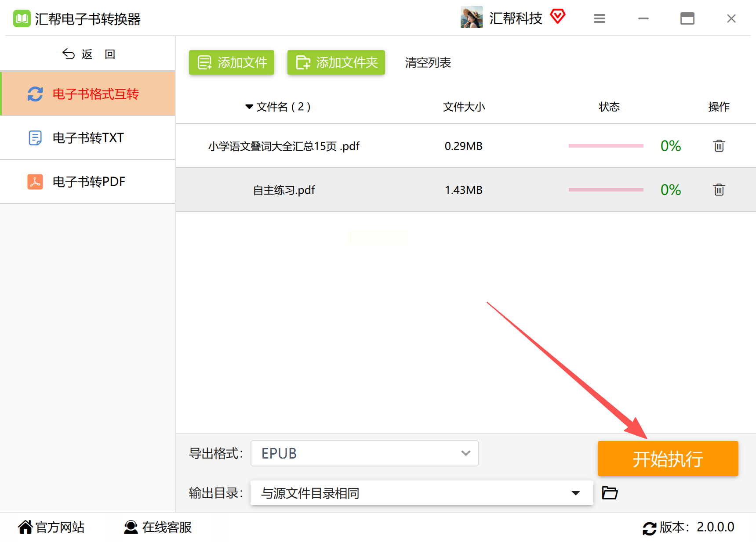Click the TXT document icon in sidebar
Image resolution: width=756 pixels, height=542 pixels.
coord(35,138)
